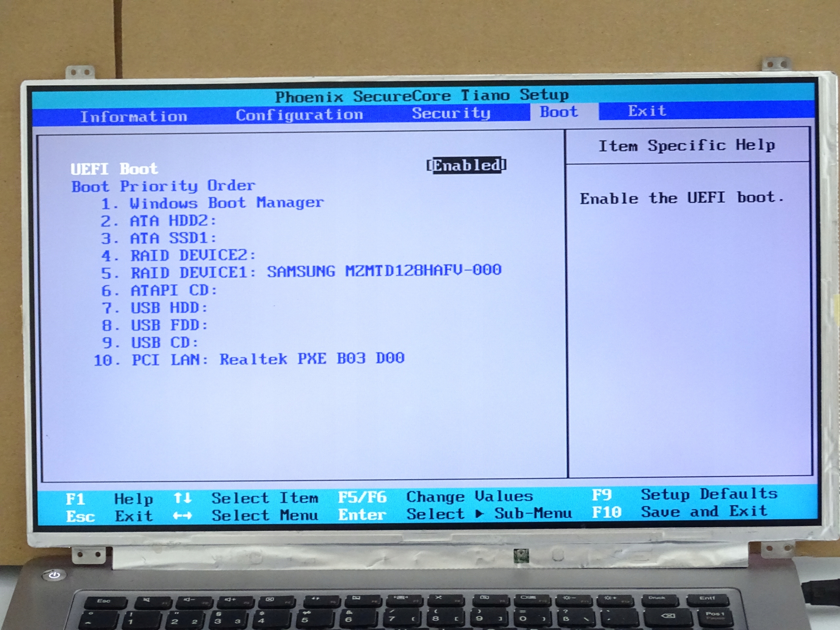Select the Boot tab

pyautogui.click(x=559, y=112)
